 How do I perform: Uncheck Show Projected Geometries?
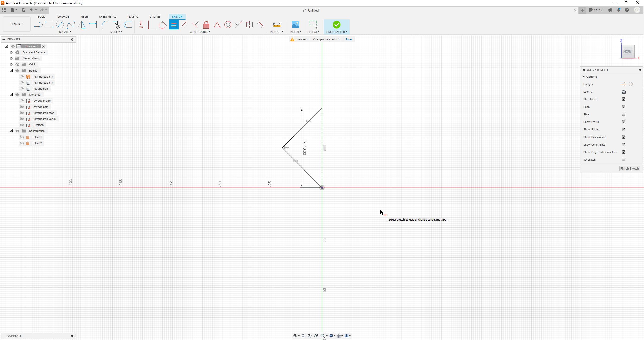click(x=624, y=152)
